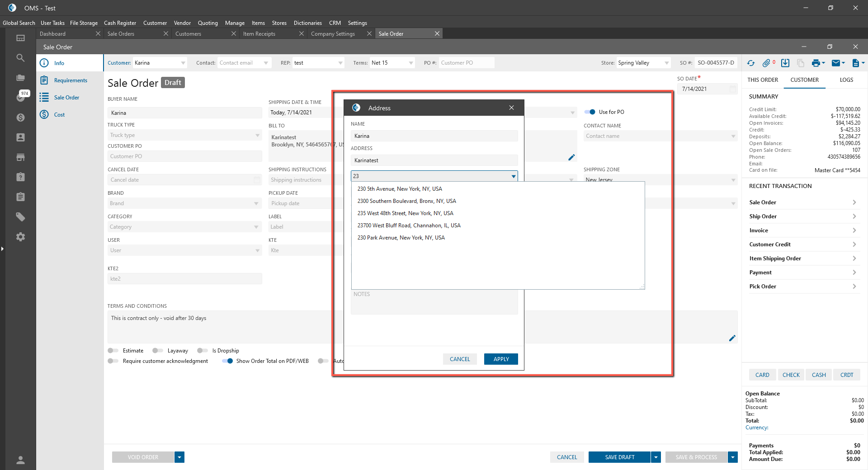Expand the address search dropdown arrow

pyautogui.click(x=514, y=176)
